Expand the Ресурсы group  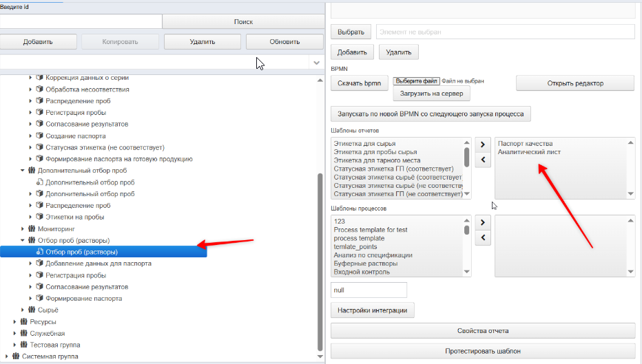click(x=14, y=322)
